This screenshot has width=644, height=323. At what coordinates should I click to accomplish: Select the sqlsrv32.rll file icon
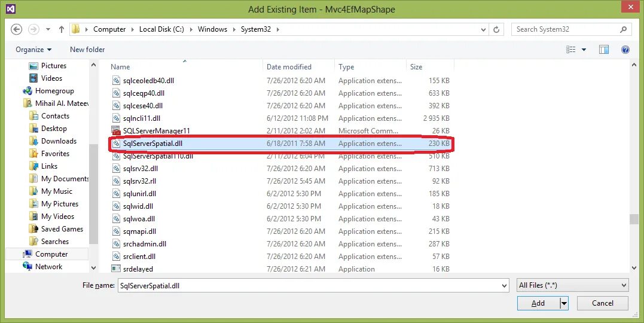point(116,181)
